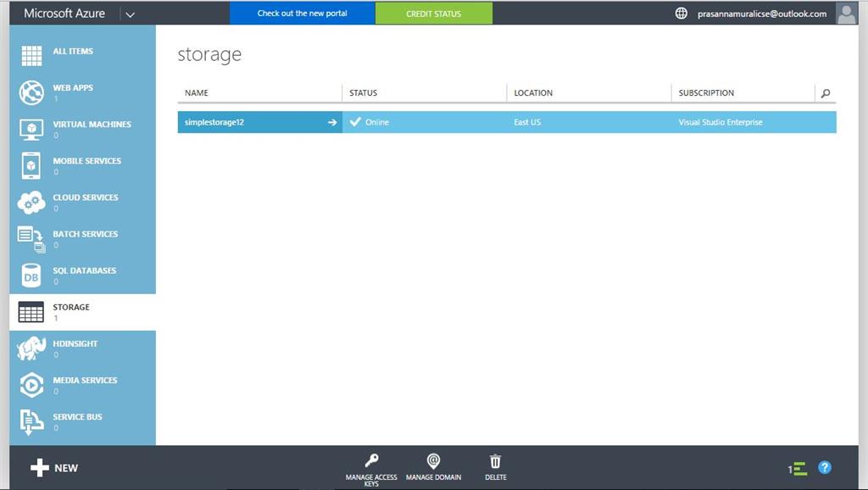Open the help question mark icon
Viewport: 868px width, 490px height.
pos(824,468)
